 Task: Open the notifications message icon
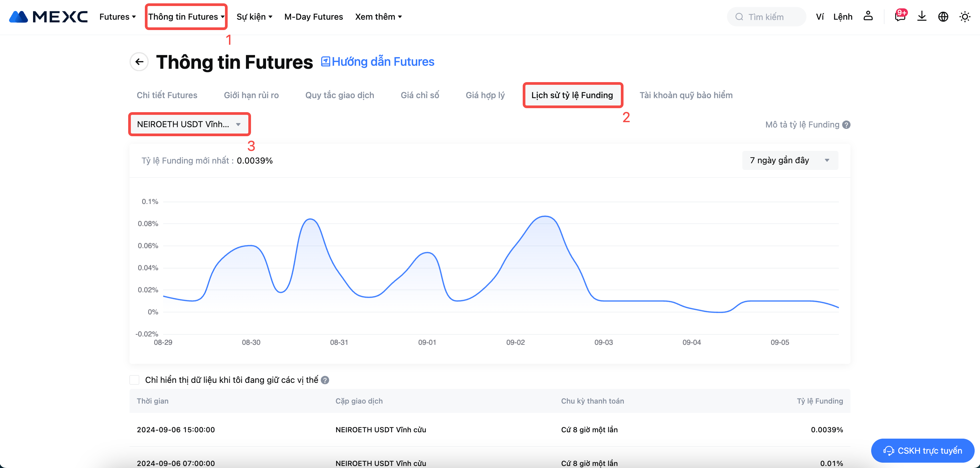900,17
